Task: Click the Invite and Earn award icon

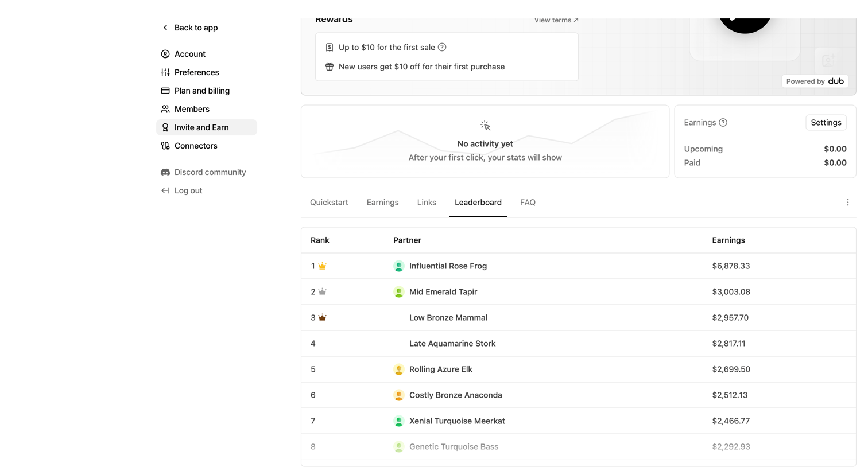Action: 165,127
